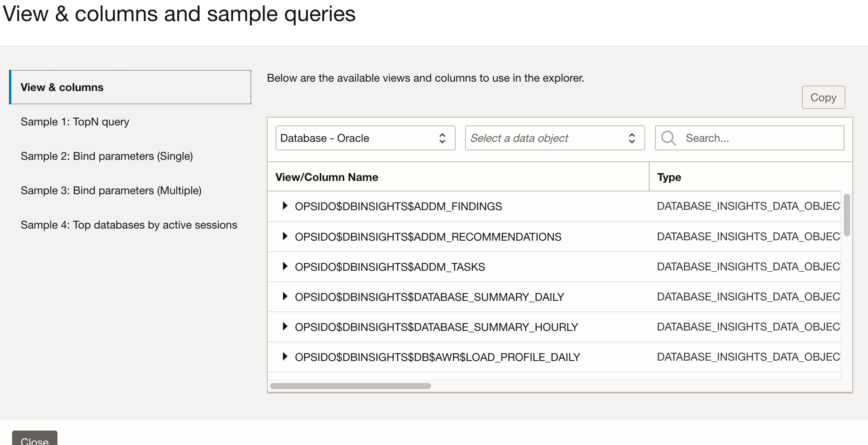Select Sample 3: Bind parameters (Multiple)

pos(111,190)
